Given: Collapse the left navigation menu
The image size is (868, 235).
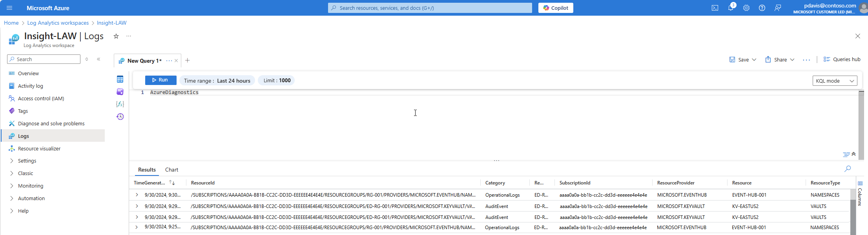Looking at the screenshot, I should pos(98,59).
